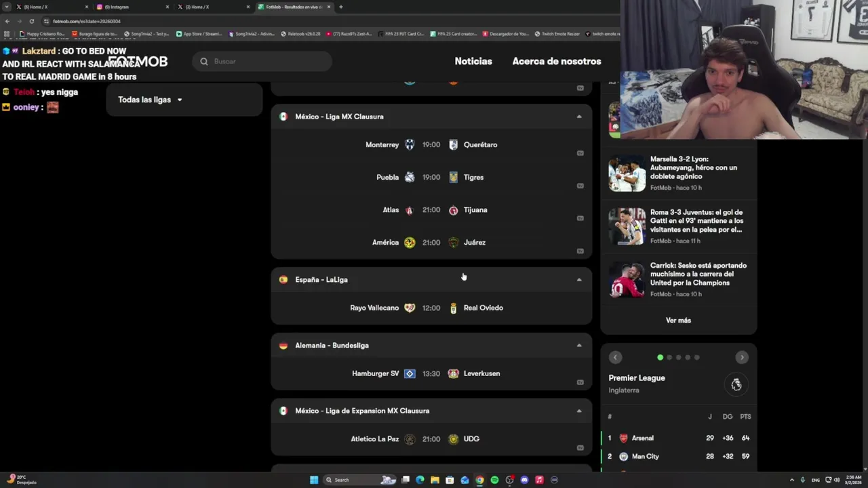Open Acerca de nosotros menu item
The width and height of the screenshot is (868, 488).
557,61
